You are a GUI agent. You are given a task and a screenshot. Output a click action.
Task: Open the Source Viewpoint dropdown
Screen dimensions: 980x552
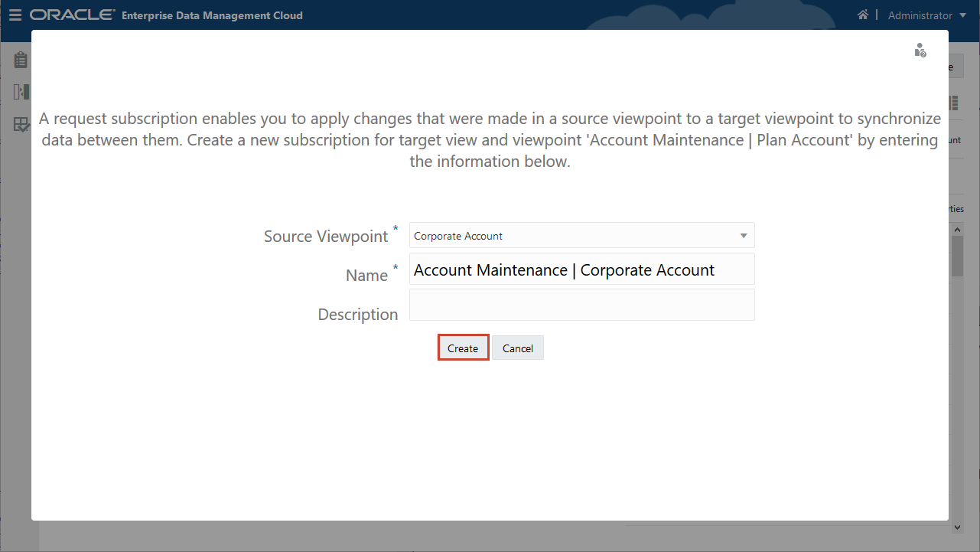point(581,235)
